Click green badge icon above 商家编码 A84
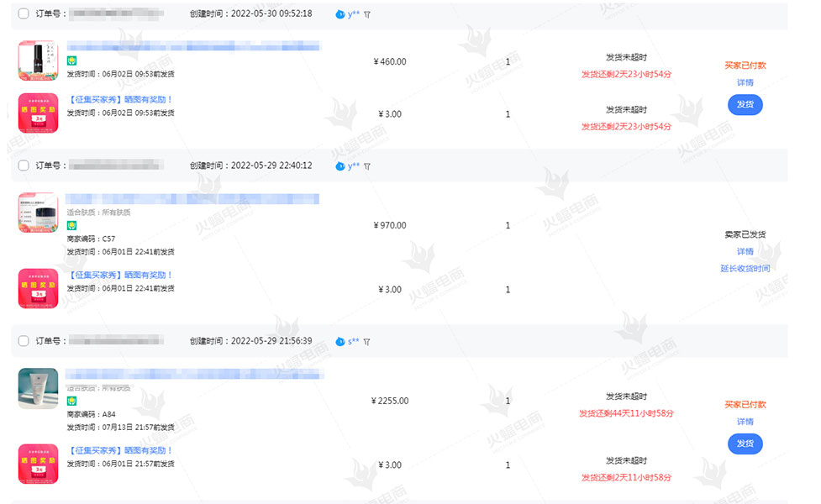Viewport: 821px width, 504px height. pos(72,402)
